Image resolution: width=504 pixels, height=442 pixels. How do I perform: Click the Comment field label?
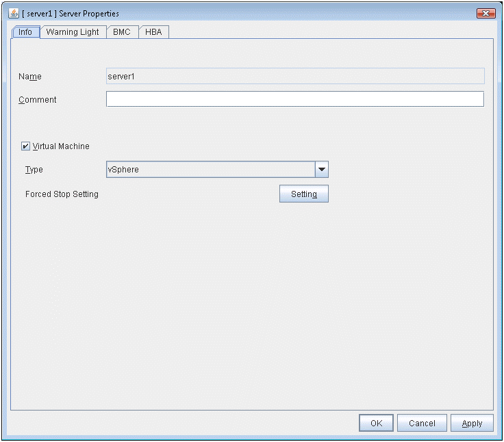coord(38,100)
